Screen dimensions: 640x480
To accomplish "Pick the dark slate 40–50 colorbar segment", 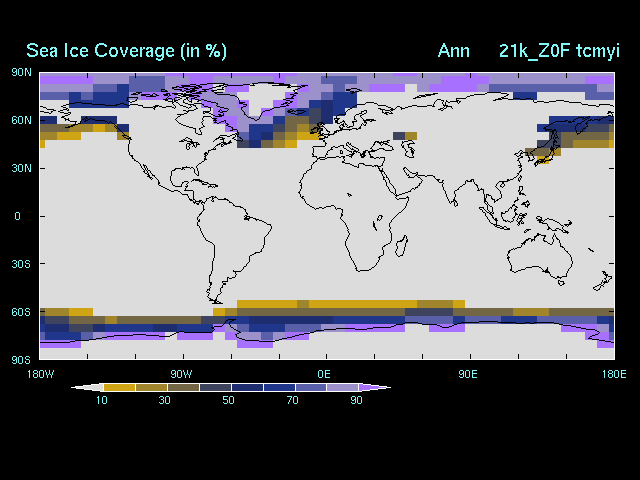I will click(216, 387).
